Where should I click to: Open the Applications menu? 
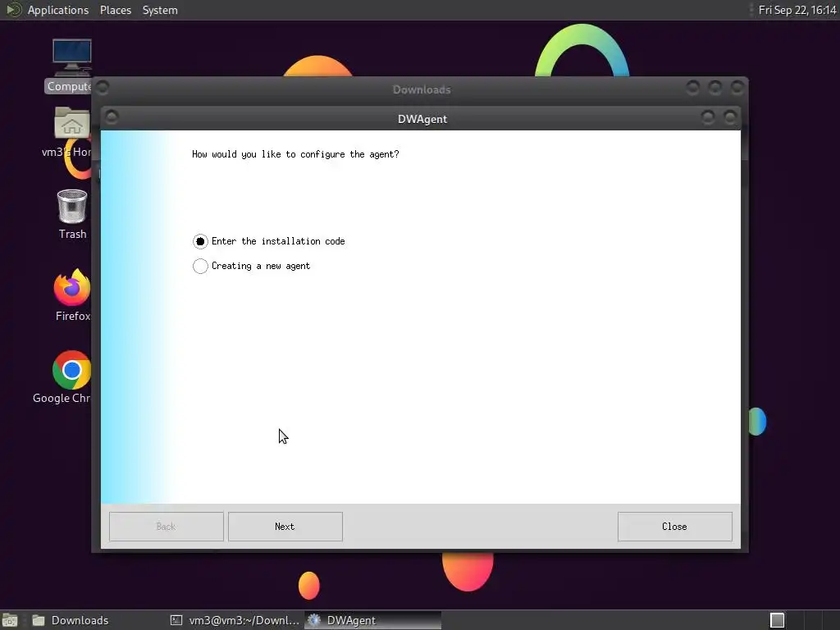point(58,10)
